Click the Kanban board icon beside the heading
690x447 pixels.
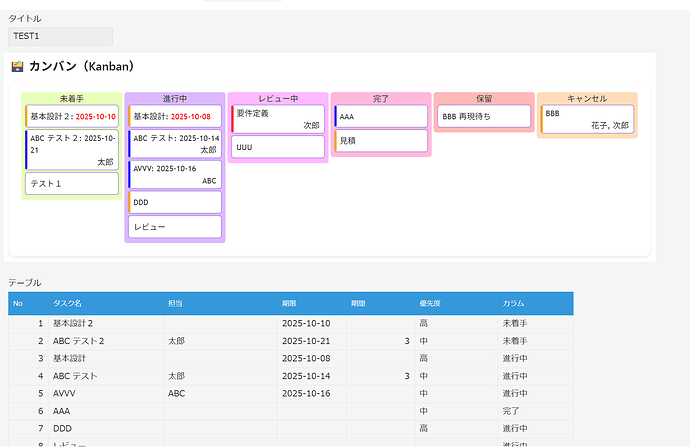click(x=17, y=67)
